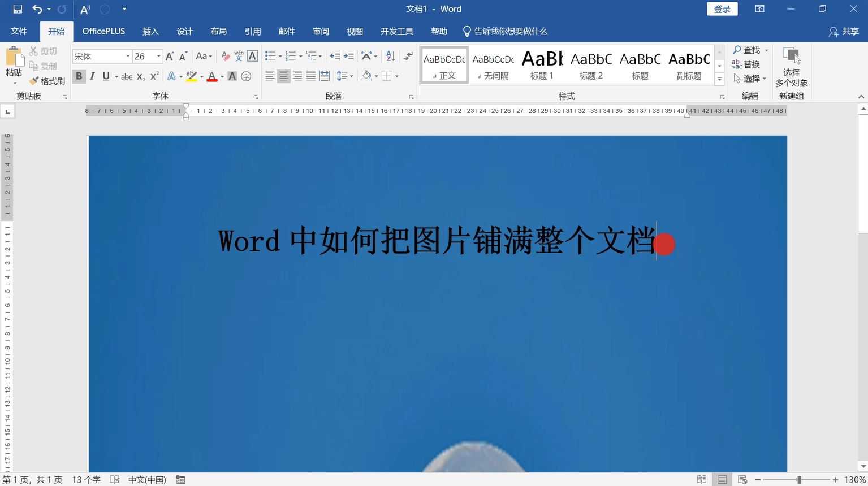Switch to Web Layout view
This screenshot has height=486, width=868.
[742, 480]
